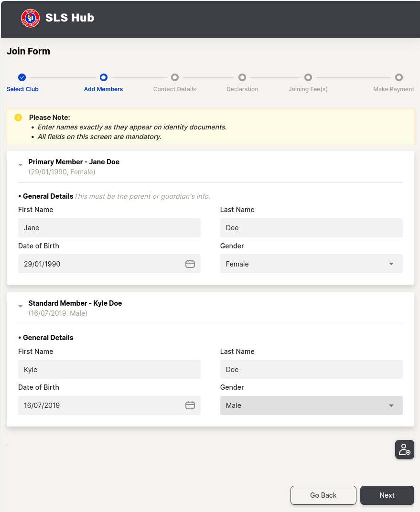Collapse the Primary Member Jane Doe section
This screenshot has width=420, height=512.
point(20,165)
